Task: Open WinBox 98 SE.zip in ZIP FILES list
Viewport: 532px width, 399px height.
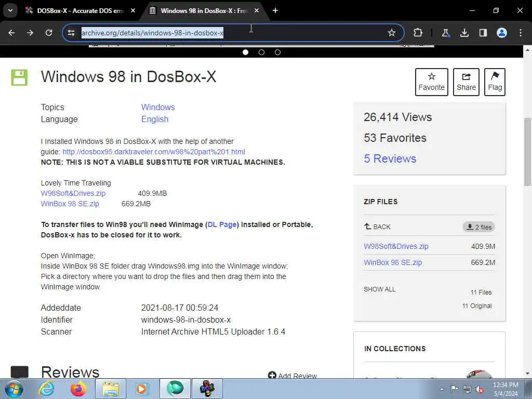Action: click(393, 262)
